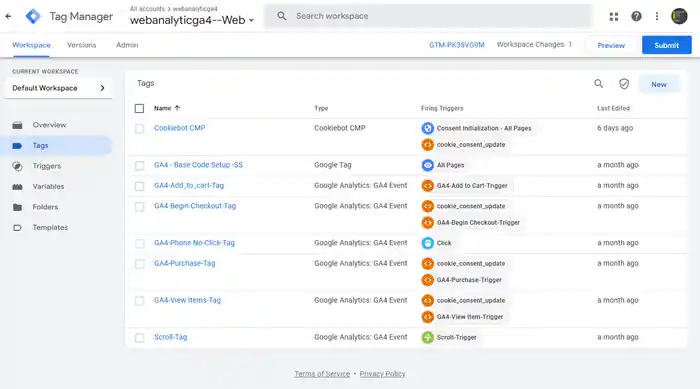Click the shield consent overview icon
The width and height of the screenshot is (700, 389).
coord(624,84)
